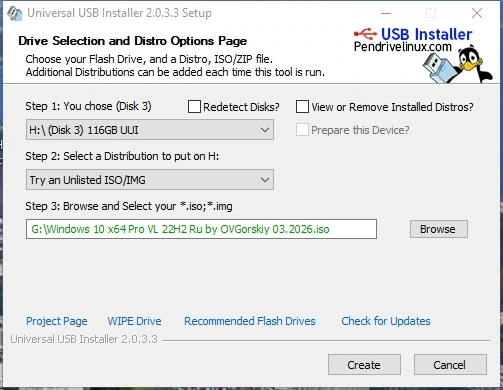Viewport: 503px width, 390px height.
Task: Click 'Choose your Flash Drive, and a Distro' text
Action: [x=149, y=59]
